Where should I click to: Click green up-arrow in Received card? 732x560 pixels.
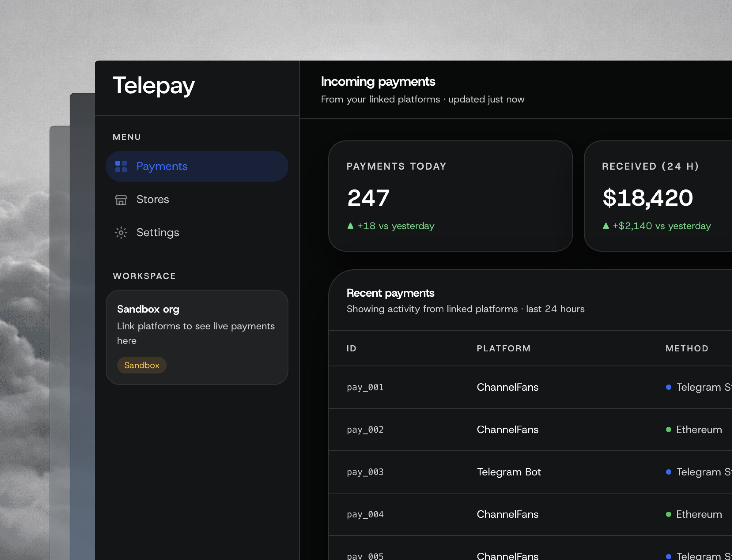(x=606, y=226)
